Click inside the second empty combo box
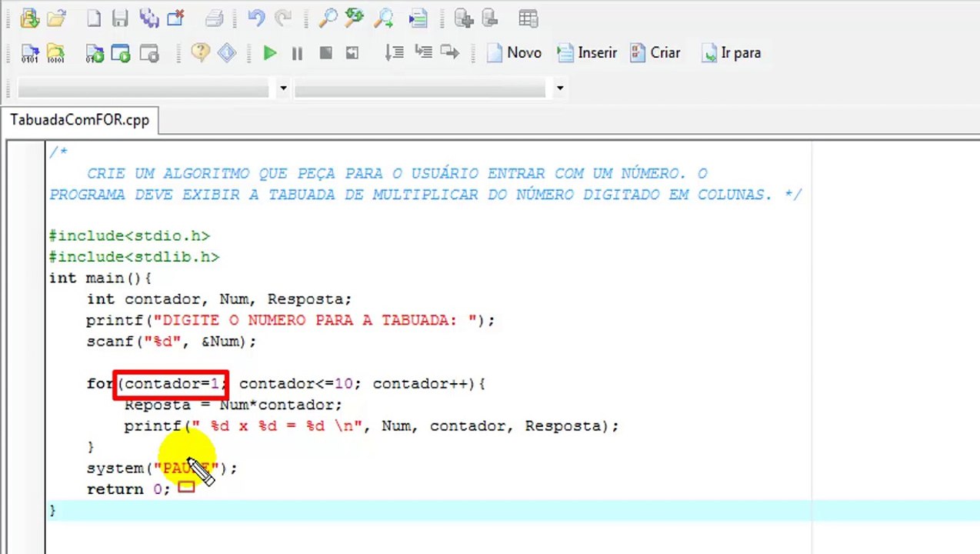The image size is (980, 554). tap(420, 88)
